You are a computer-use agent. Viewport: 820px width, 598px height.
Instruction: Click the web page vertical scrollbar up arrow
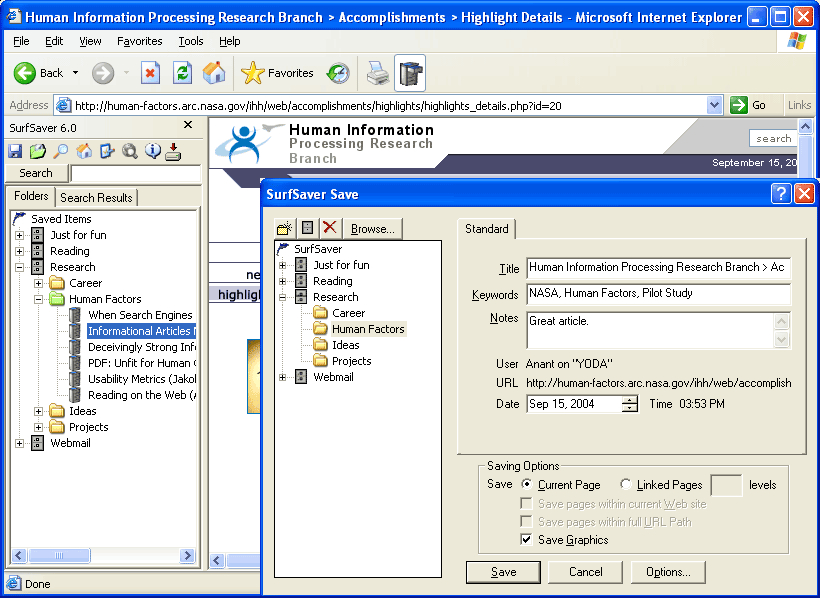pos(805,126)
